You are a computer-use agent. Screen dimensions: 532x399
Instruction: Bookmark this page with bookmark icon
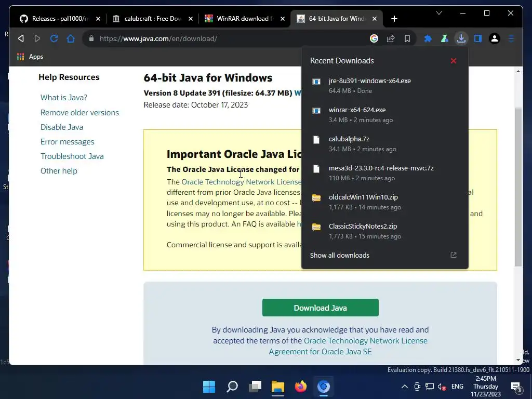[407, 38]
